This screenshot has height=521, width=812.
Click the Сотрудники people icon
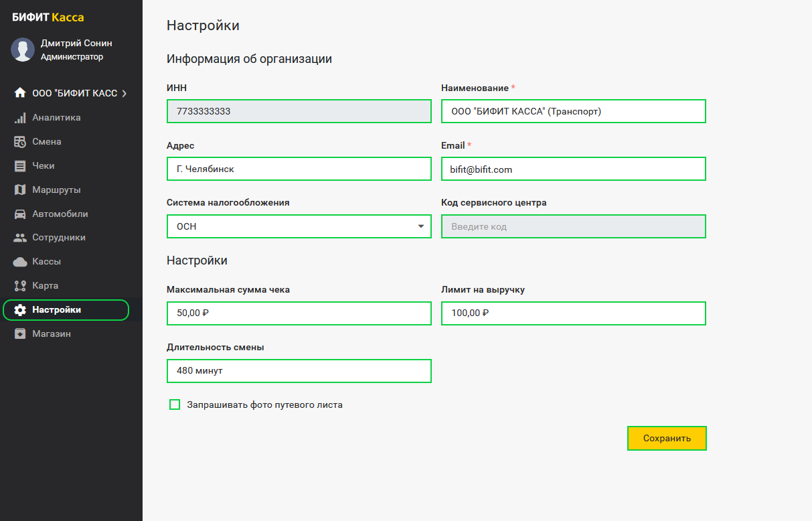click(20, 238)
